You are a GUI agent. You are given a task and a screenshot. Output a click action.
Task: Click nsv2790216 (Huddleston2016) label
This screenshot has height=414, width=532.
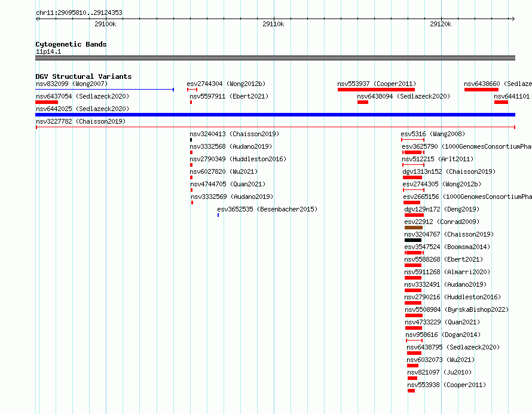click(x=452, y=297)
